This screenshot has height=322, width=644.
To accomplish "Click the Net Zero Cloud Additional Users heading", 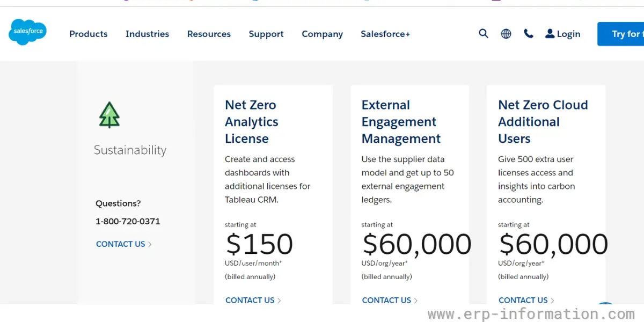I will pos(543,122).
